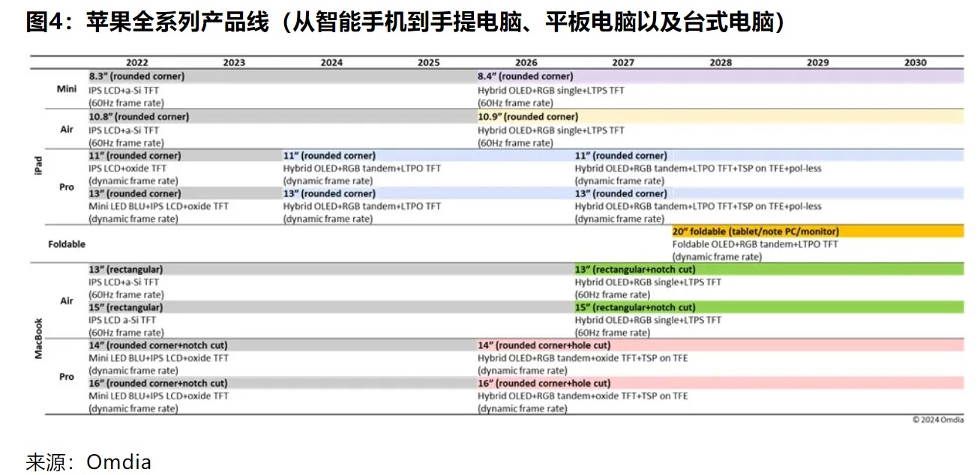
Task: Select the 2030 year column header
Action: (x=915, y=63)
